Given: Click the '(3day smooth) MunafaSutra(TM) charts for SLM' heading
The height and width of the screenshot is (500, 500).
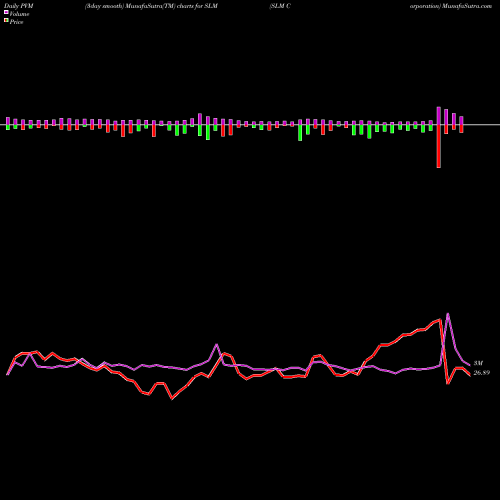Looking at the screenshot, I should click(x=151, y=6).
